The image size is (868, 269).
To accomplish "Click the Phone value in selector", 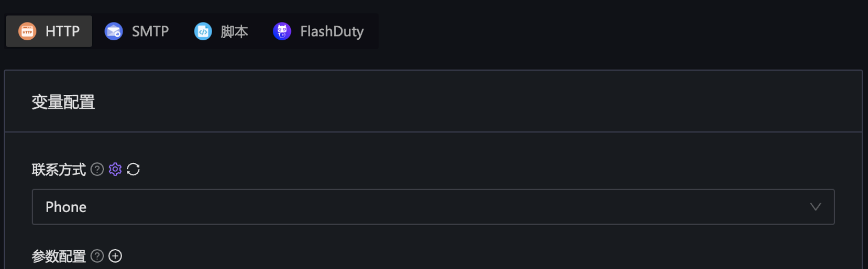I will click(66, 207).
